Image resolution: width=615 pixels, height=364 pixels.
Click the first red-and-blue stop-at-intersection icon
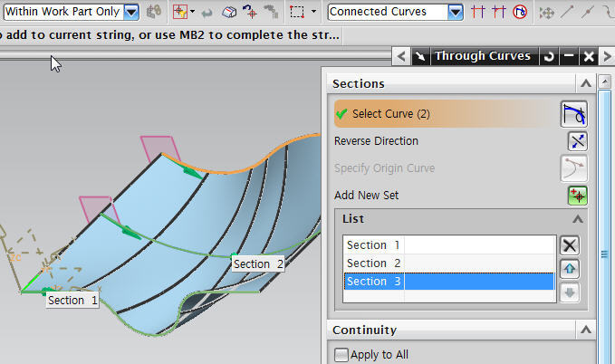(x=477, y=12)
